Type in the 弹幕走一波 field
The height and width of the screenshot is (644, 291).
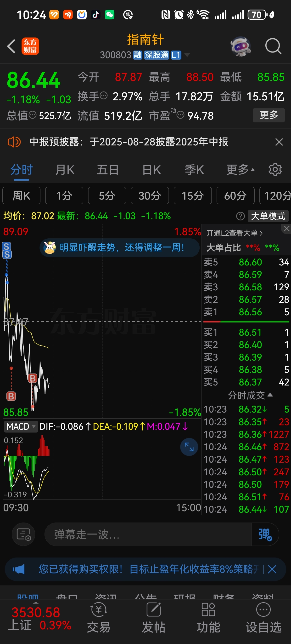pyautogui.click(x=148, y=535)
